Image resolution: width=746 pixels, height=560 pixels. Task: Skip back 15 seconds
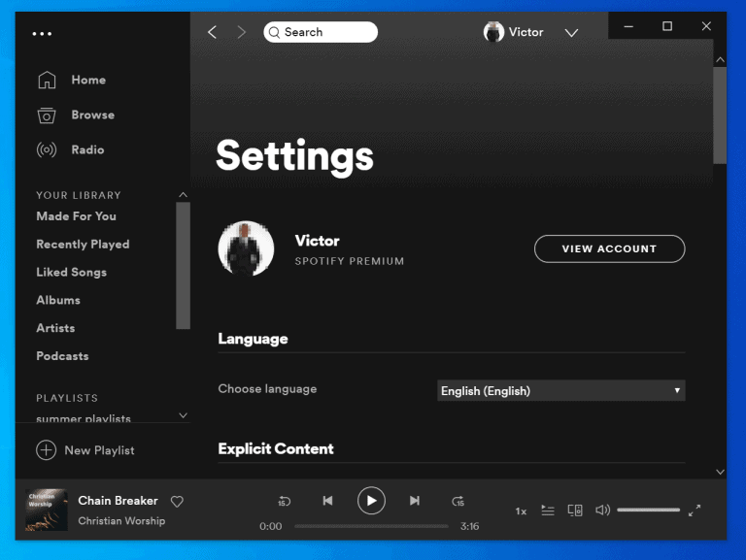284,501
